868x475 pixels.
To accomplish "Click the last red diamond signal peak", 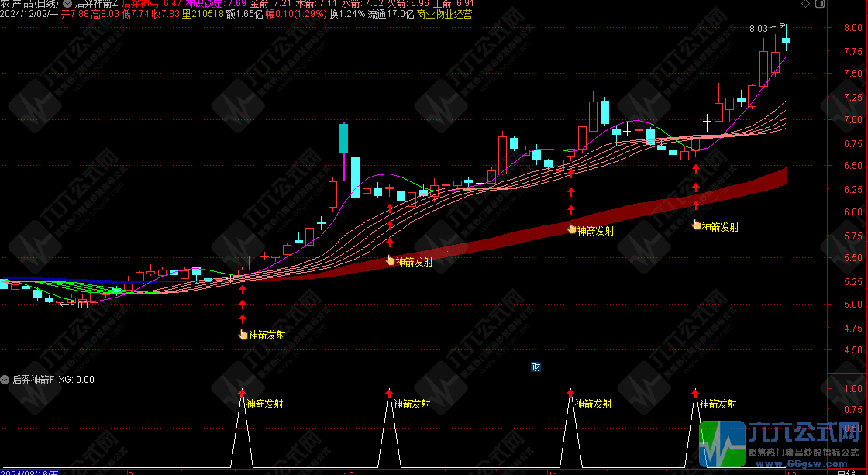I will 695,394.
